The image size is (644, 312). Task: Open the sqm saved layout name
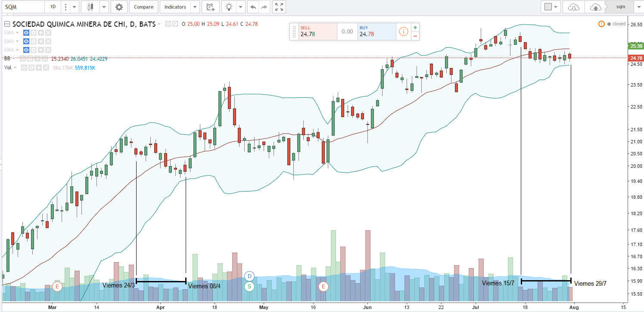pos(619,7)
